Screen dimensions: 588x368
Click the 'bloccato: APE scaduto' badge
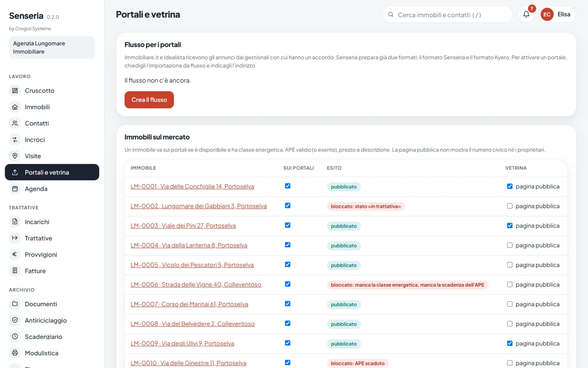click(358, 363)
